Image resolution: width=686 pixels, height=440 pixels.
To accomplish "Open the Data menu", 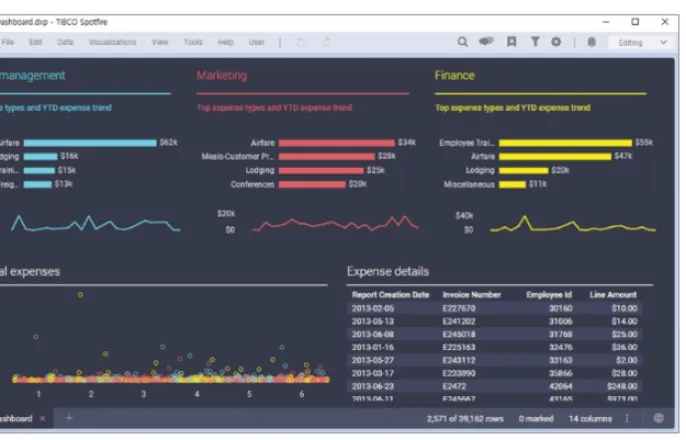I will pyautogui.click(x=65, y=42).
